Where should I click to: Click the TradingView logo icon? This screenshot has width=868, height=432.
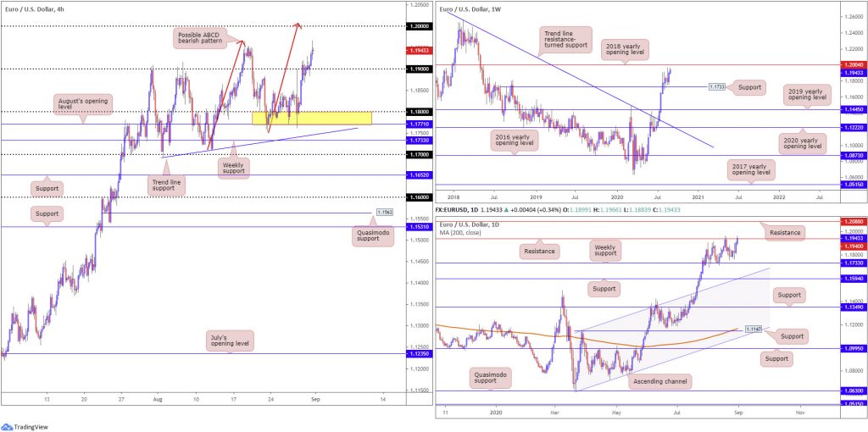click(x=7, y=426)
